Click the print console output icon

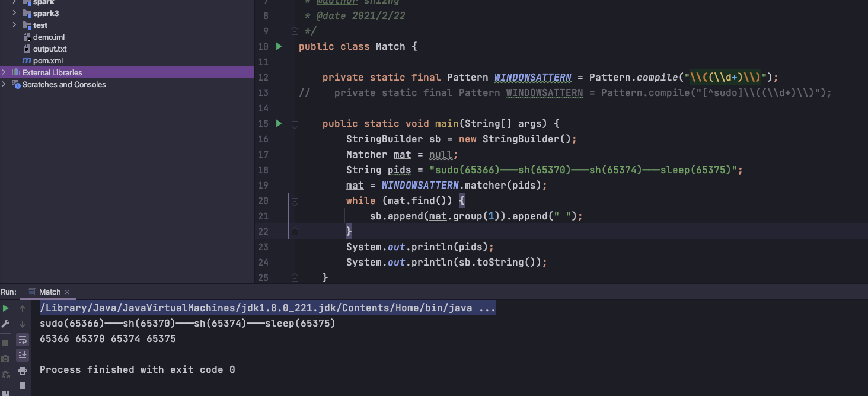(23, 371)
